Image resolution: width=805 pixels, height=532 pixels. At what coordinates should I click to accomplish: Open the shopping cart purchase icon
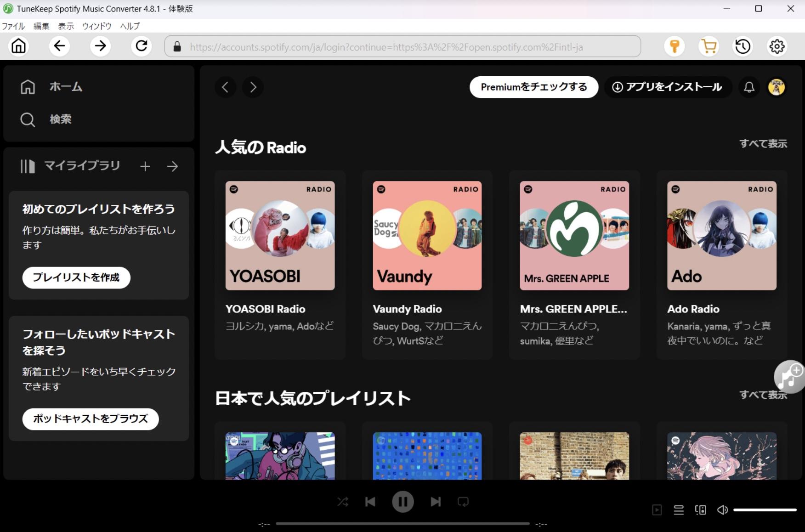tap(709, 46)
